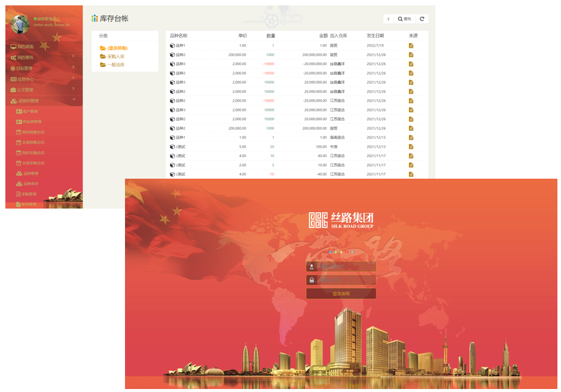The image size is (561, 392).
Task: Open 采购管理 submenu item
Action: click(26, 194)
